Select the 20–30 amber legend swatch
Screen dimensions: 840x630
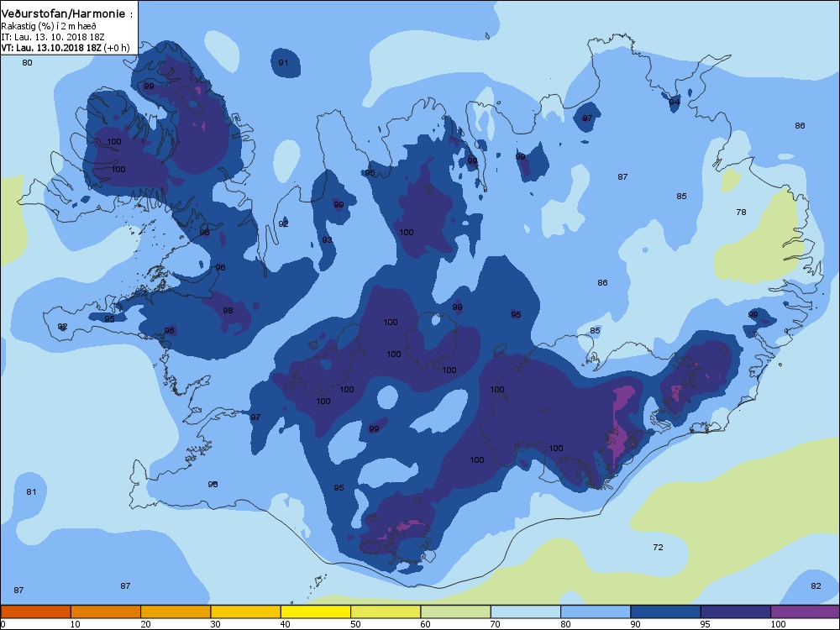[176, 612]
